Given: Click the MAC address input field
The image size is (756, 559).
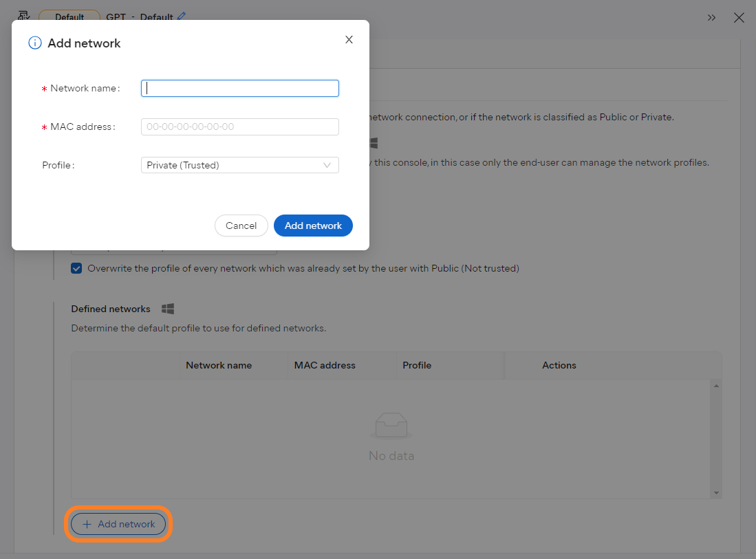Looking at the screenshot, I should coord(239,127).
